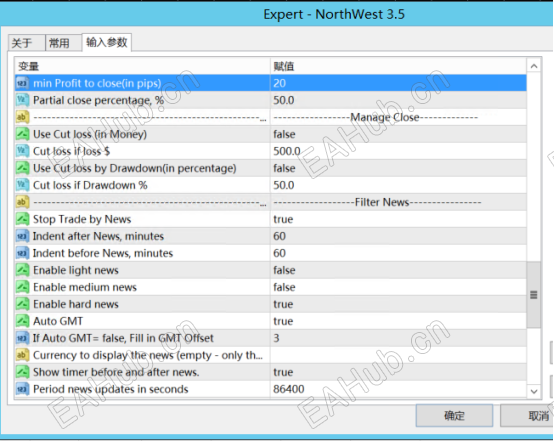Select the 50.0 value of Partial close percentage
The width and height of the screenshot is (554, 442).
284,100
